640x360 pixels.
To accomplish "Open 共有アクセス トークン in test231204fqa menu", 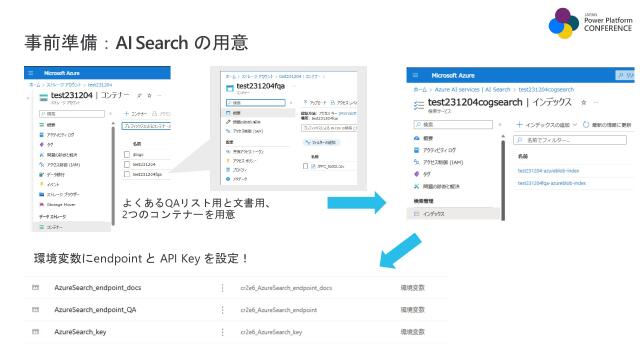I will (248, 152).
